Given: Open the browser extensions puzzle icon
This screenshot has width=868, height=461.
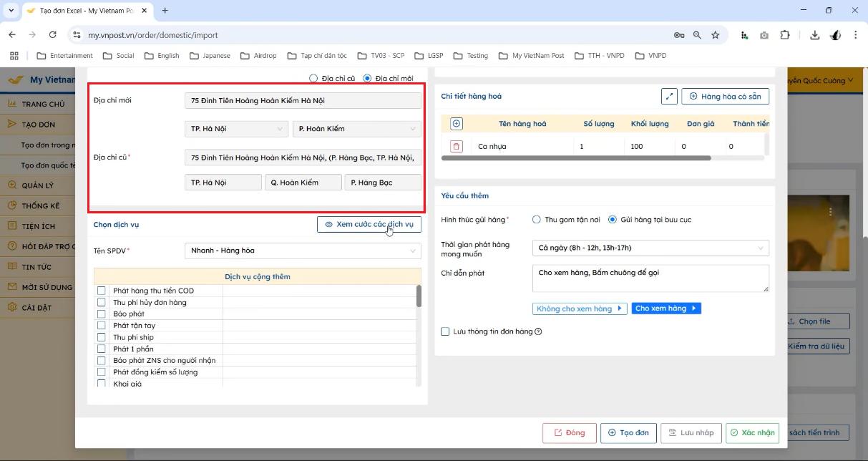Looking at the screenshot, I should [785, 34].
